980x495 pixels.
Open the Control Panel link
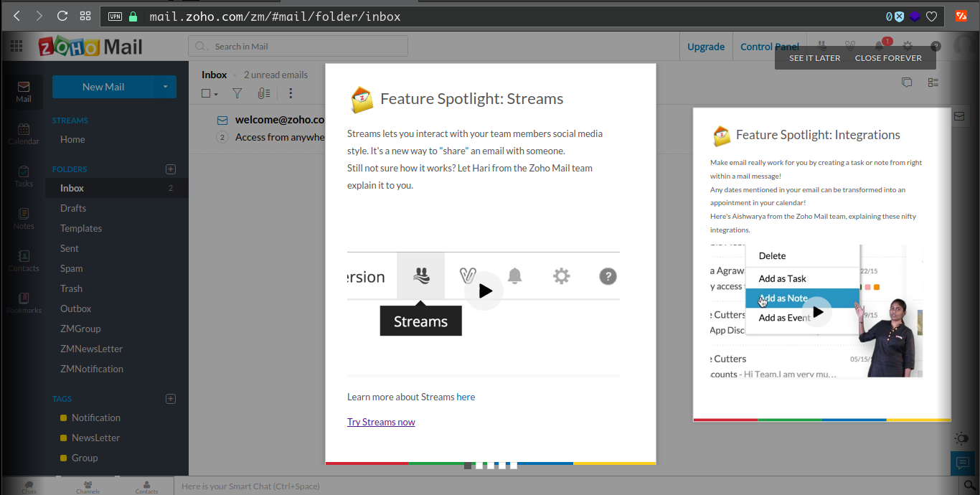coord(770,47)
